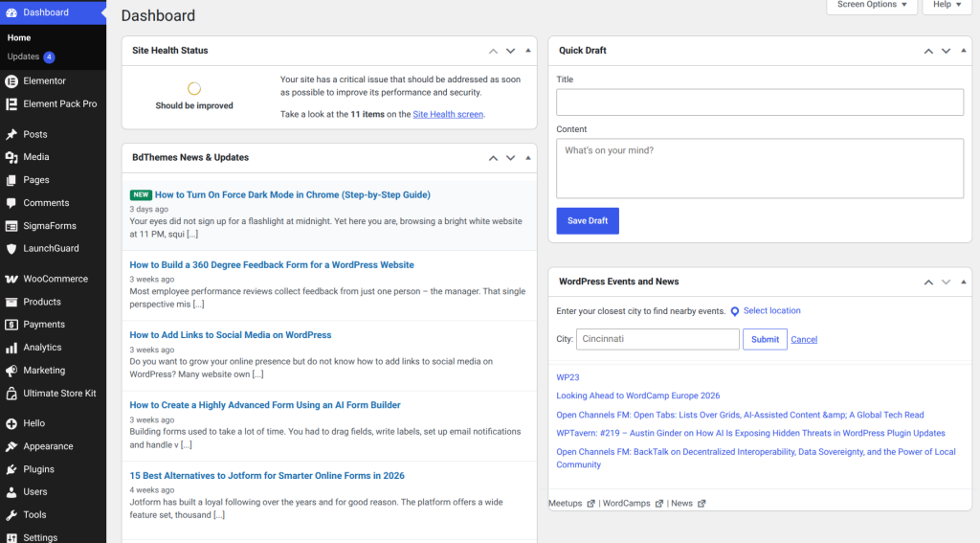Image resolution: width=980 pixels, height=543 pixels.
Task: Click the Meetups external link icon
Action: point(590,504)
